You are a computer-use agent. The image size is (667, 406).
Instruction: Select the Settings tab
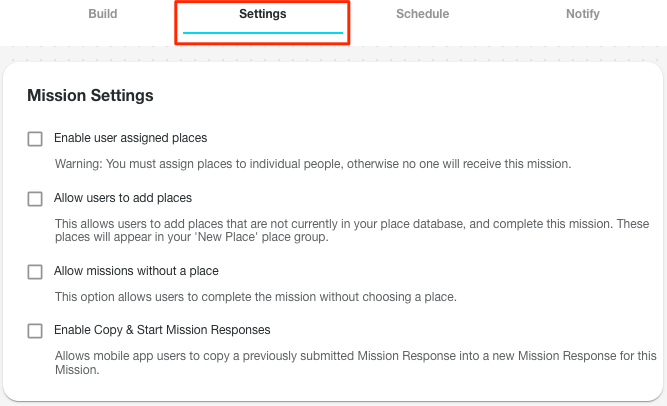[x=263, y=15]
